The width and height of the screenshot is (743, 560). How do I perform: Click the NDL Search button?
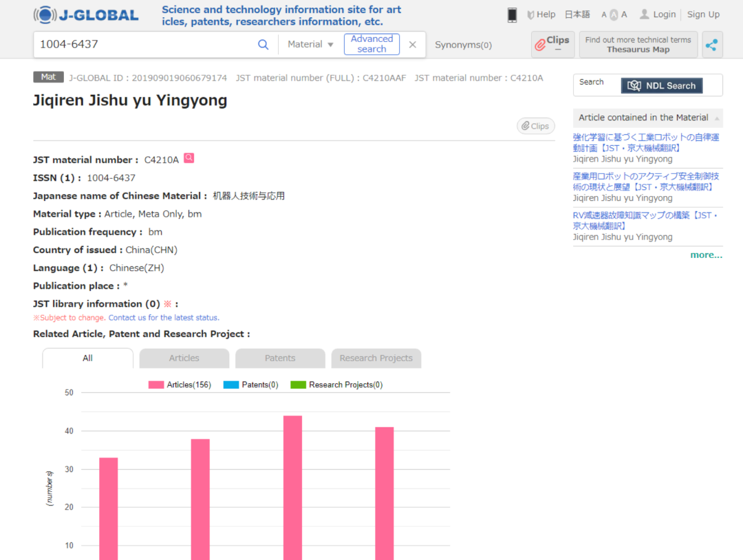(661, 85)
